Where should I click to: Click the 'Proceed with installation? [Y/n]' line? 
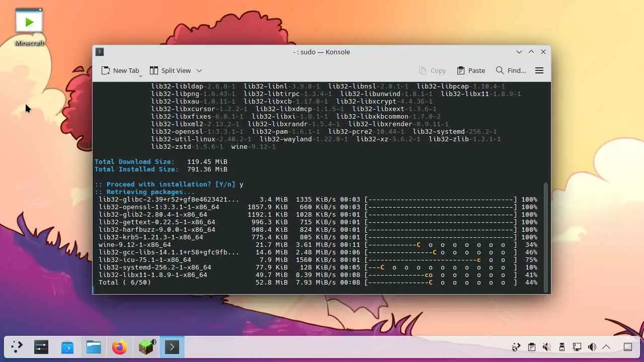point(169,185)
